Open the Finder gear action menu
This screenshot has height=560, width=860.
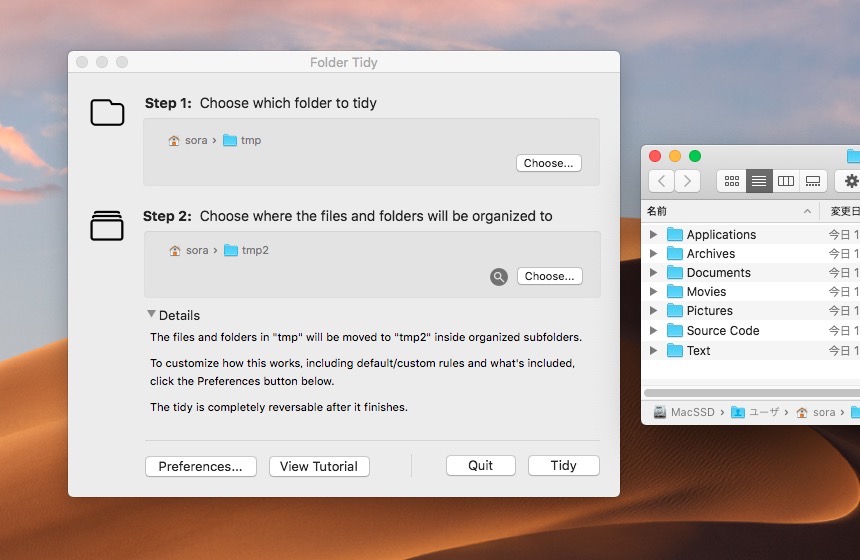point(850,181)
